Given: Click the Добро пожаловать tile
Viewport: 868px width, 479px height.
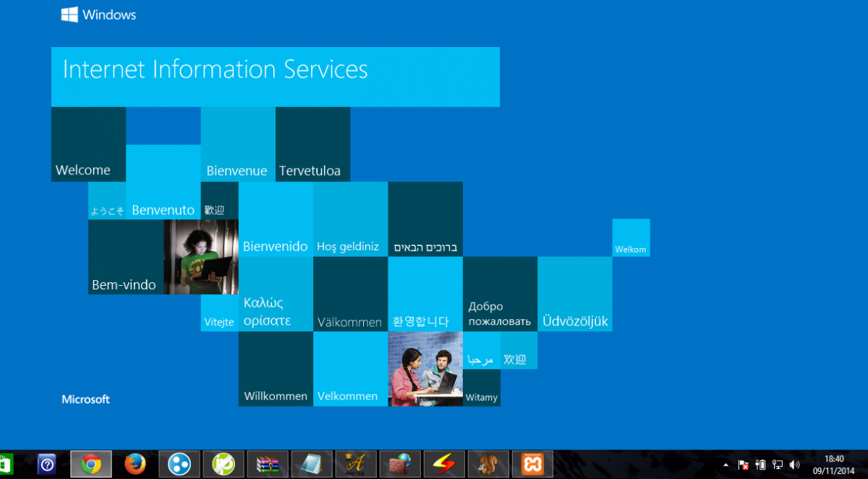Looking at the screenshot, I should 500,294.
